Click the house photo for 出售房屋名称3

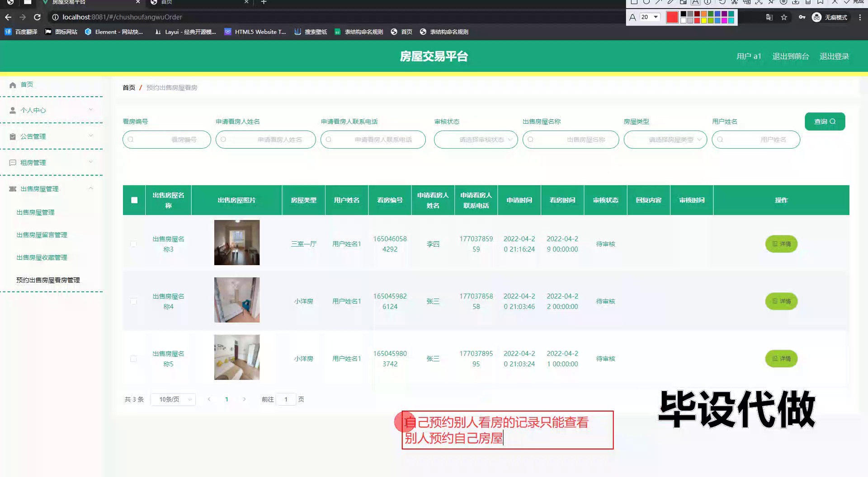(237, 243)
